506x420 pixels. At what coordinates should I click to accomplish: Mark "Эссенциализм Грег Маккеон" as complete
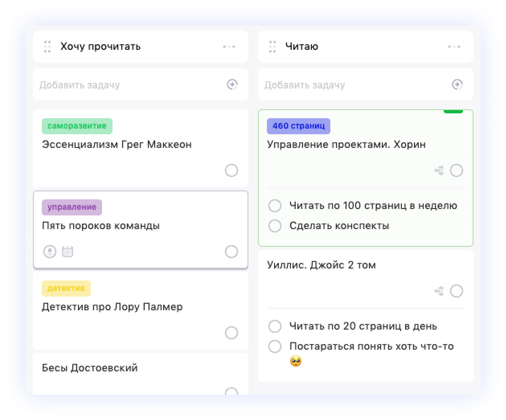(x=231, y=171)
